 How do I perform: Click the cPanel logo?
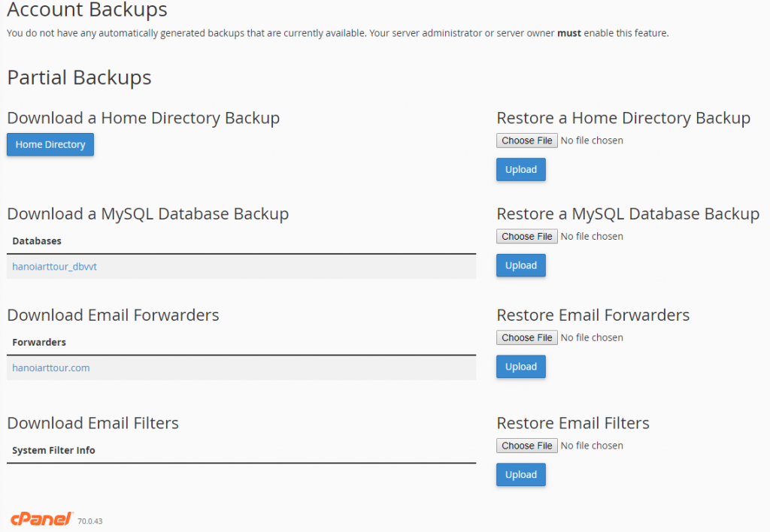[x=42, y=518]
